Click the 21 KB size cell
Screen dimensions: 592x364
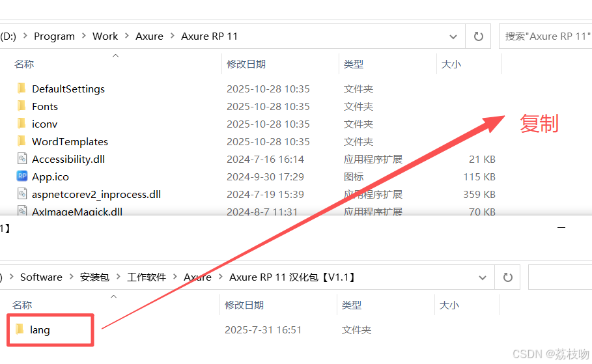(482, 160)
